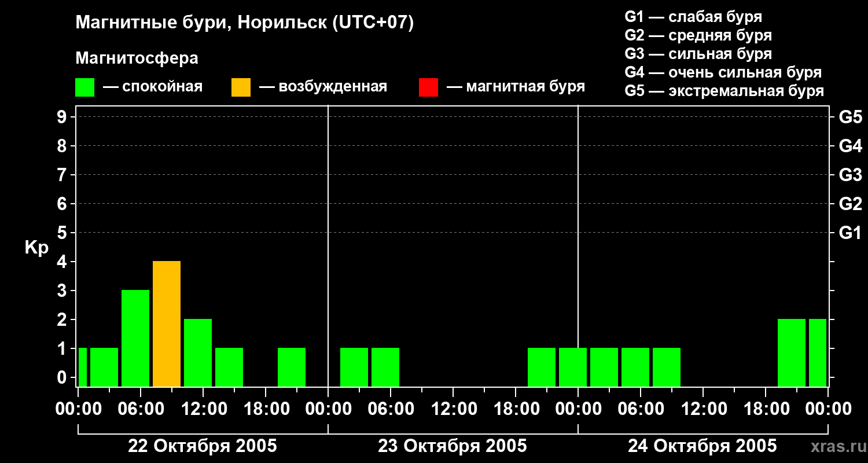Select the 18:00 time label above 24 Октября
The height and width of the screenshot is (463, 868).
point(766,409)
